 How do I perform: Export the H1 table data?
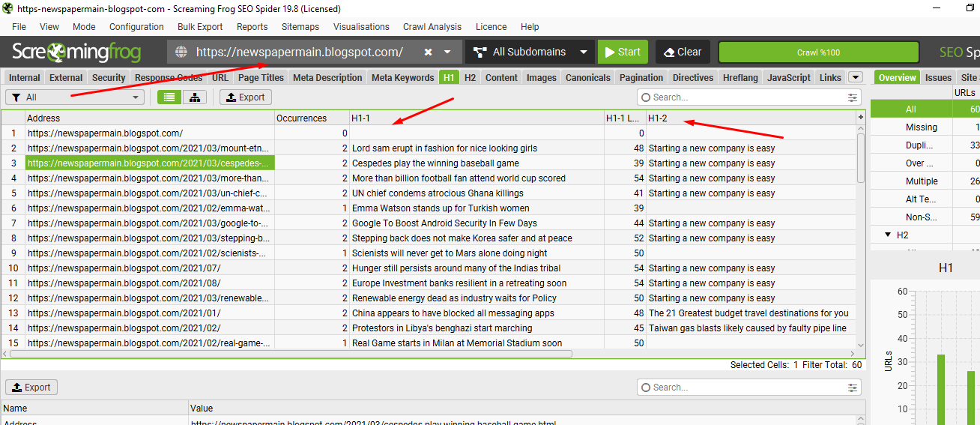point(246,97)
